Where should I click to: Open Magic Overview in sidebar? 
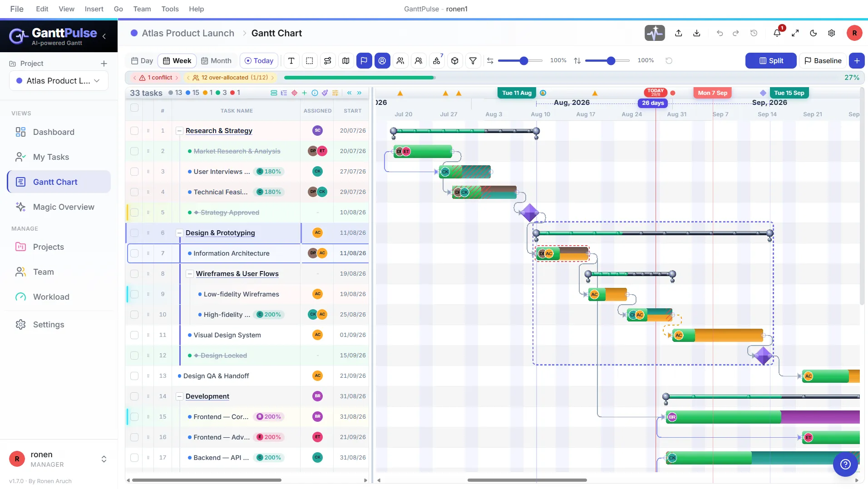[x=59, y=207]
